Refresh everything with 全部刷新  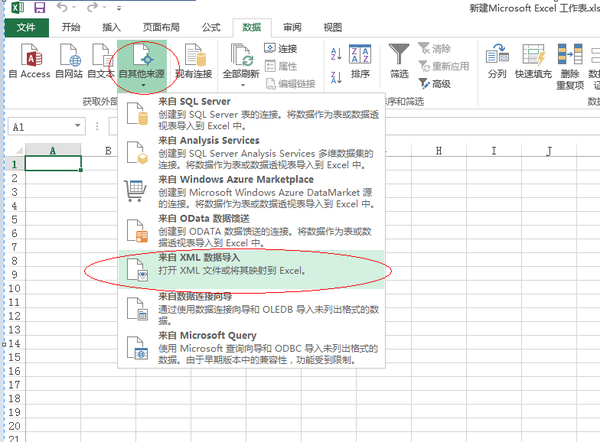(x=241, y=61)
